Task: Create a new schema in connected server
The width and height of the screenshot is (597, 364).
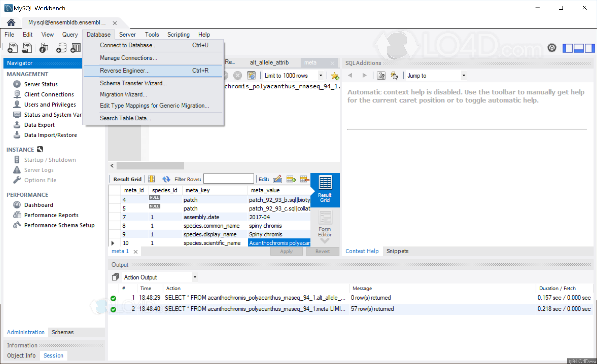Action: 61,47
